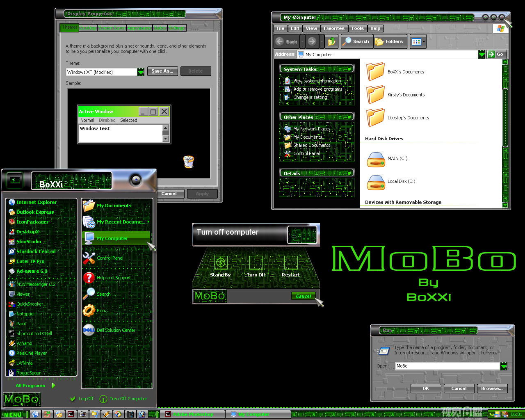Open Stardock Central entry
The image size is (525, 420).
32,251
